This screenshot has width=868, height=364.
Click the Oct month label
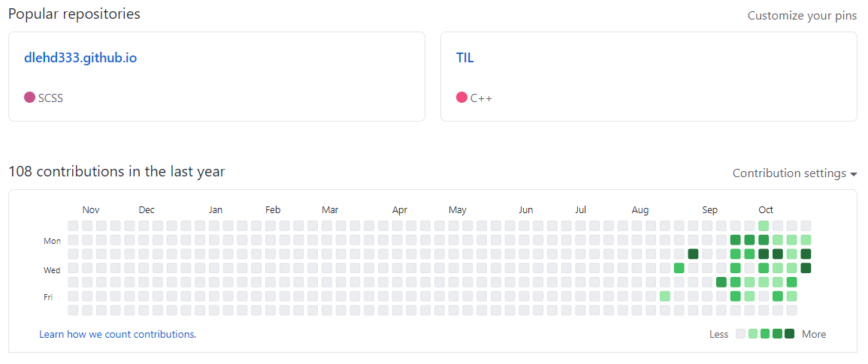[766, 210]
